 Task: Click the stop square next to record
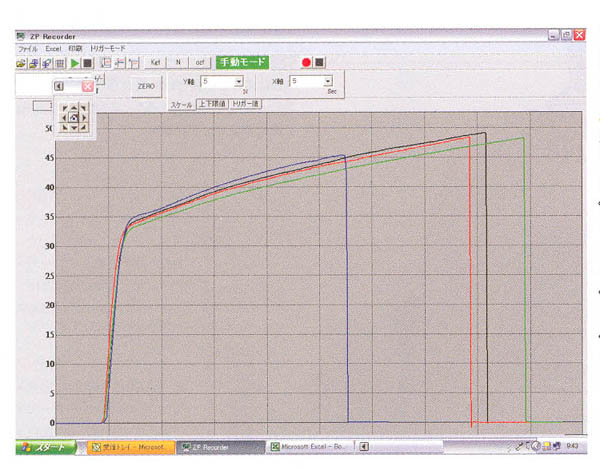click(320, 62)
